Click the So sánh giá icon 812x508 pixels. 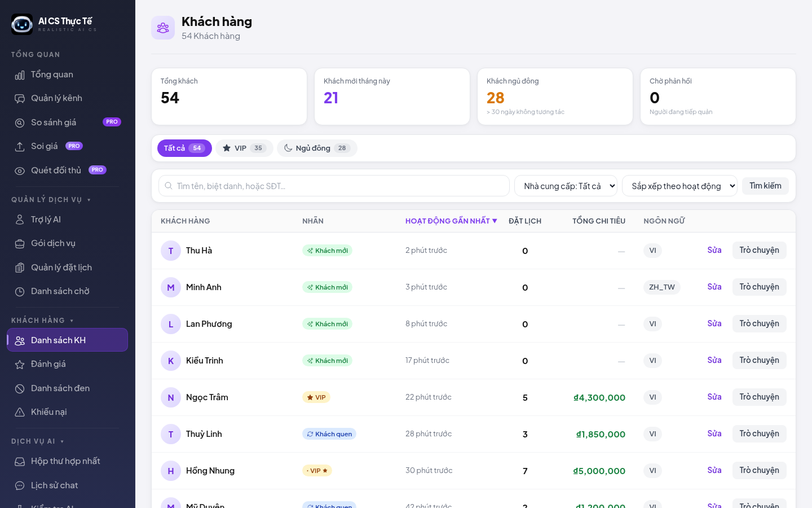20,123
